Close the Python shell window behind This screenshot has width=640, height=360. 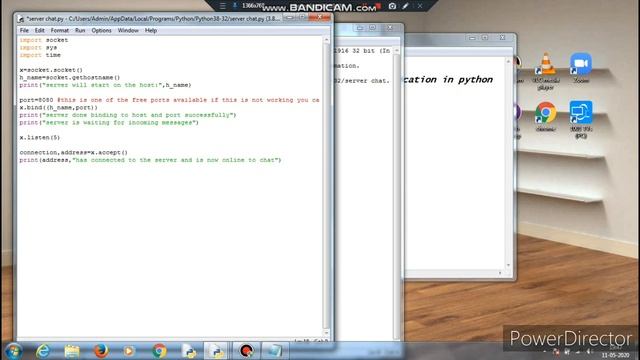(x=390, y=28)
